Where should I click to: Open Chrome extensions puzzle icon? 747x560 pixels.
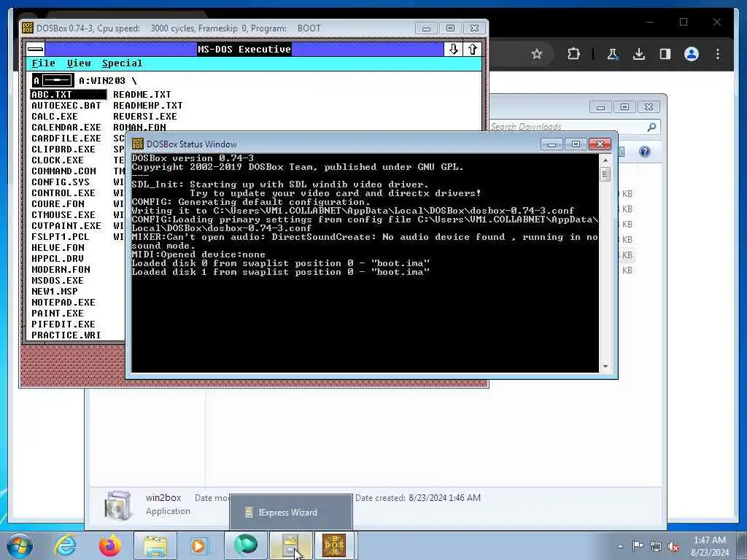[x=573, y=54]
